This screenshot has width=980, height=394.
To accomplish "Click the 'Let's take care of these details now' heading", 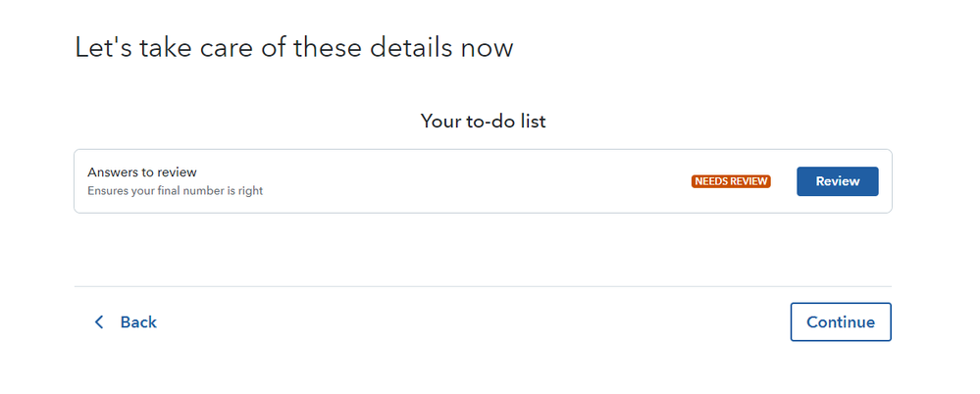I will coord(293,48).
